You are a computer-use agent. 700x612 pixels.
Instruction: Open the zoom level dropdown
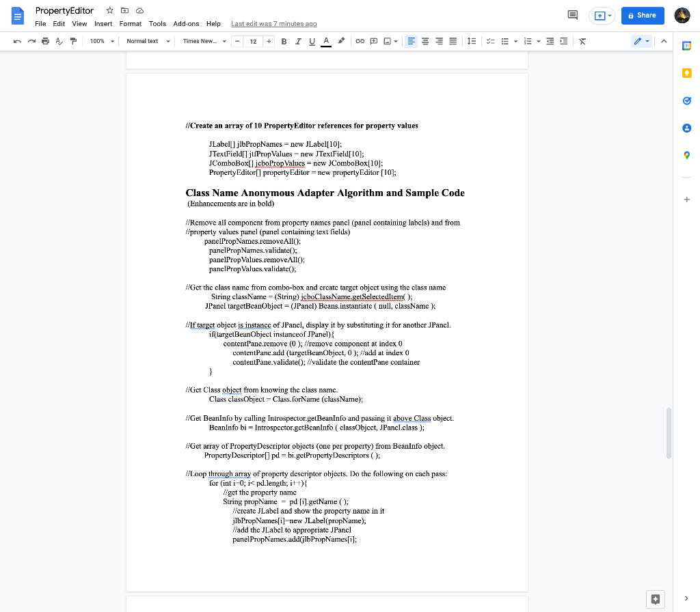point(101,41)
